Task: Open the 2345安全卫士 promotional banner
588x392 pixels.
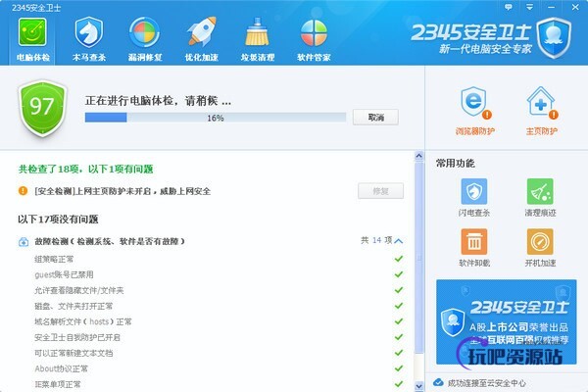Action: pos(507,321)
